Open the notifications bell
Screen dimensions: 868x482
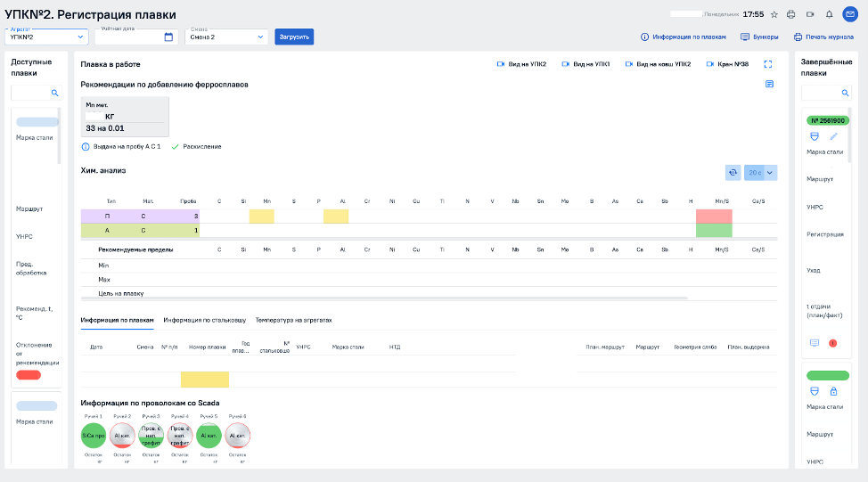pos(830,14)
